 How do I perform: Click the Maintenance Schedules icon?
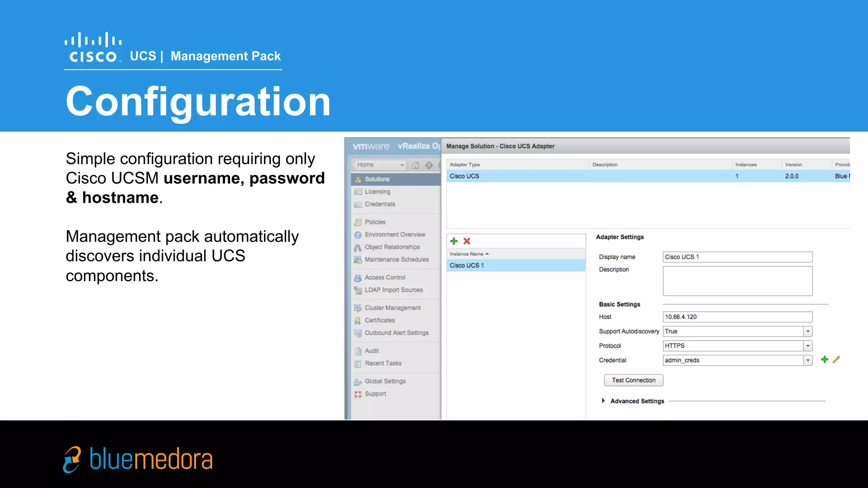click(x=358, y=260)
